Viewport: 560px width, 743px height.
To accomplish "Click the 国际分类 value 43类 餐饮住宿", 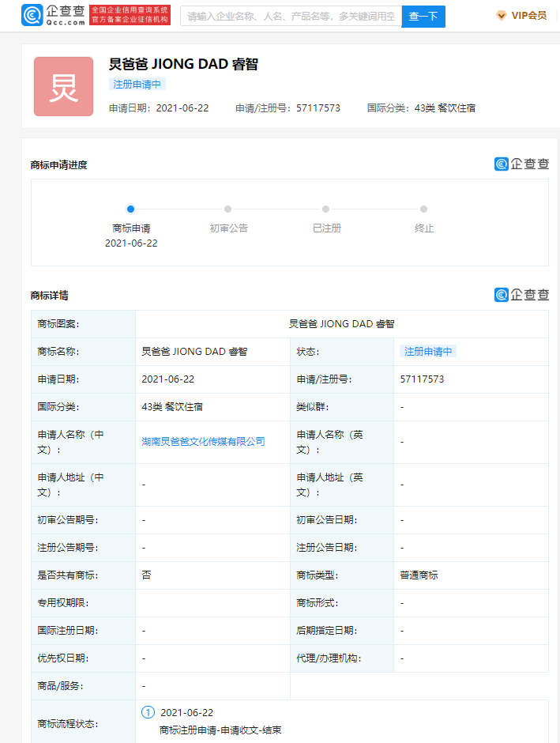I will [172, 406].
